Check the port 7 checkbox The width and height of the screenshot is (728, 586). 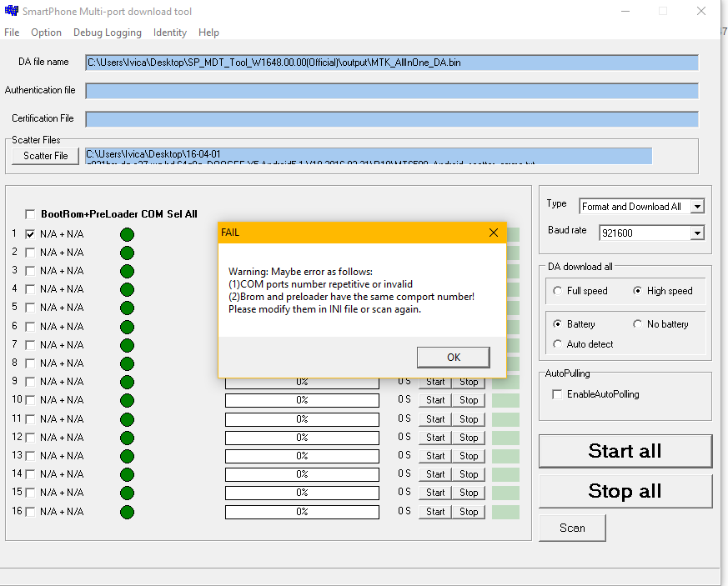click(30, 345)
